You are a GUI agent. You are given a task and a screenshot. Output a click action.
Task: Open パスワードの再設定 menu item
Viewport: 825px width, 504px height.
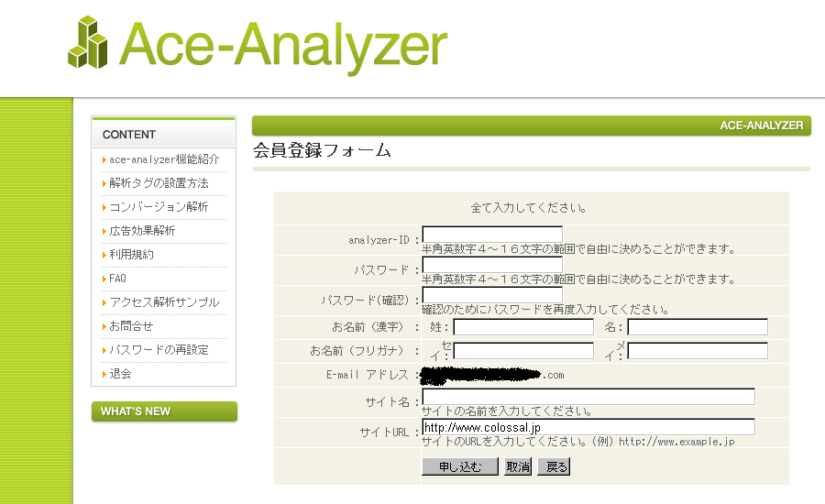(x=159, y=350)
